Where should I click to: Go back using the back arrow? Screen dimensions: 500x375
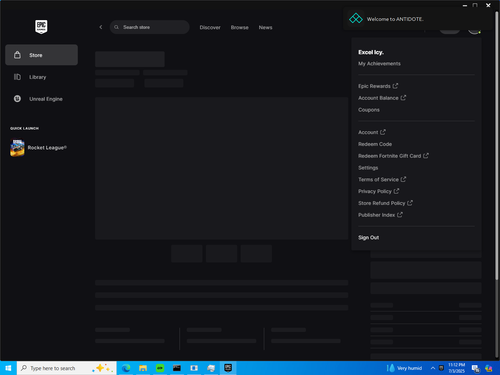(101, 27)
